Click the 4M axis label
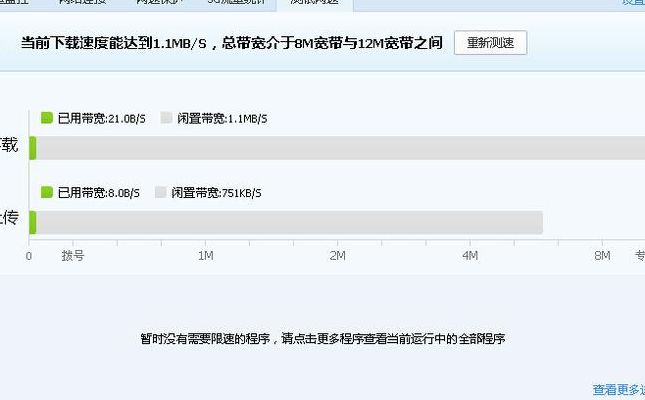The image size is (645, 400). (x=470, y=256)
